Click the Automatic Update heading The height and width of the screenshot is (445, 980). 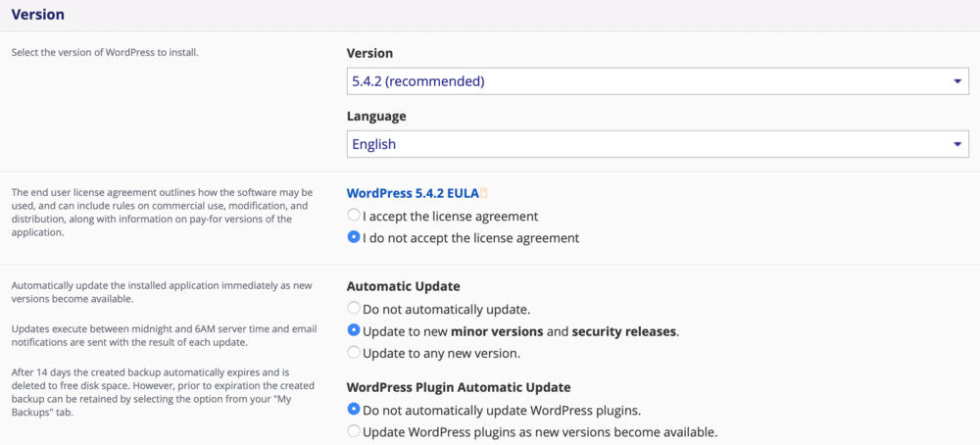tap(403, 287)
